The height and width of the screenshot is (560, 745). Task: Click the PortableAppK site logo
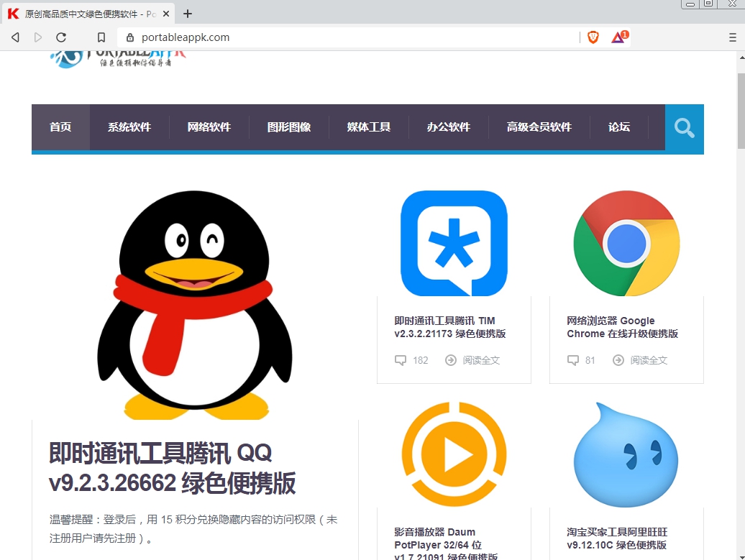[x=118, y=60]
